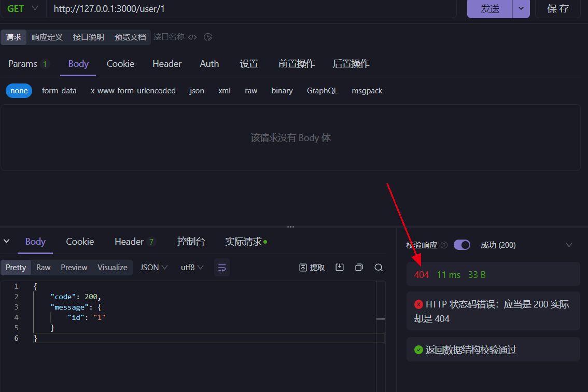This screenshot has height=392, width=588.
Task: Copy the response body content
Action: click(x=359, y=268)
